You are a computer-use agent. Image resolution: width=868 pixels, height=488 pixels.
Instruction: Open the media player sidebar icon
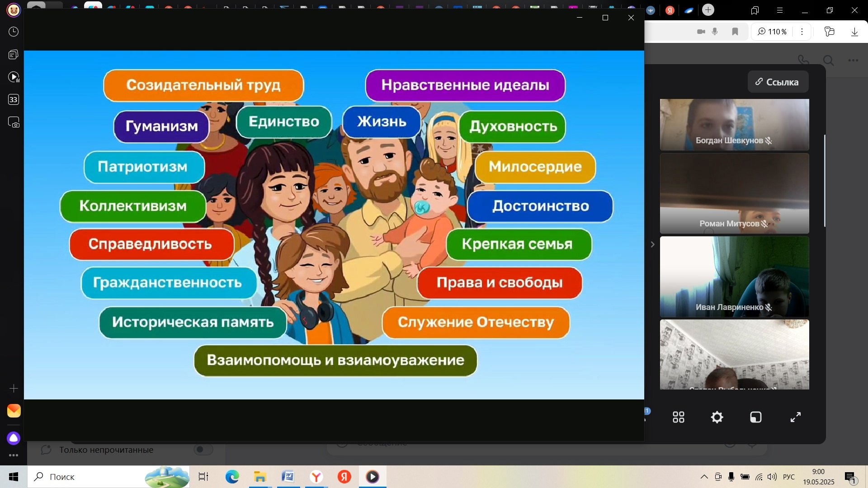click(14, 77)
